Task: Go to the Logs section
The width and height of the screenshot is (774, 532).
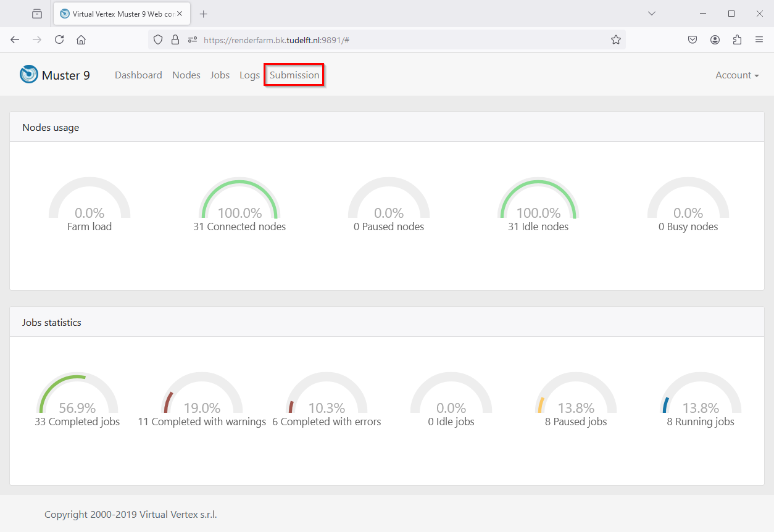Action: click(x=249, y=75)
